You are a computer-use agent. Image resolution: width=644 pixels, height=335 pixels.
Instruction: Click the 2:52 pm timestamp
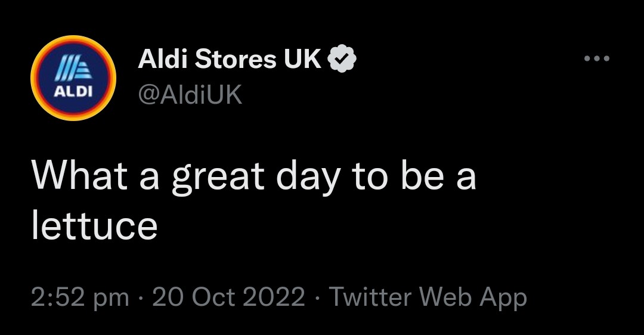[80, 297]
